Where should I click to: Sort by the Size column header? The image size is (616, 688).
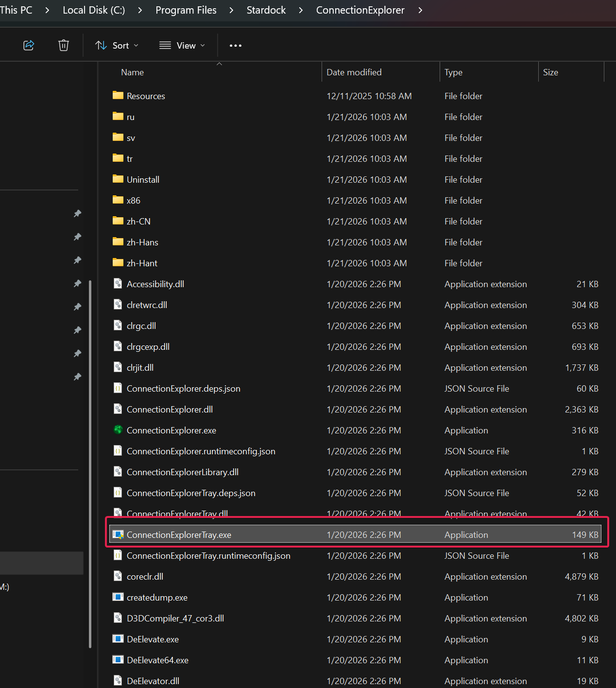coord(550,72)
